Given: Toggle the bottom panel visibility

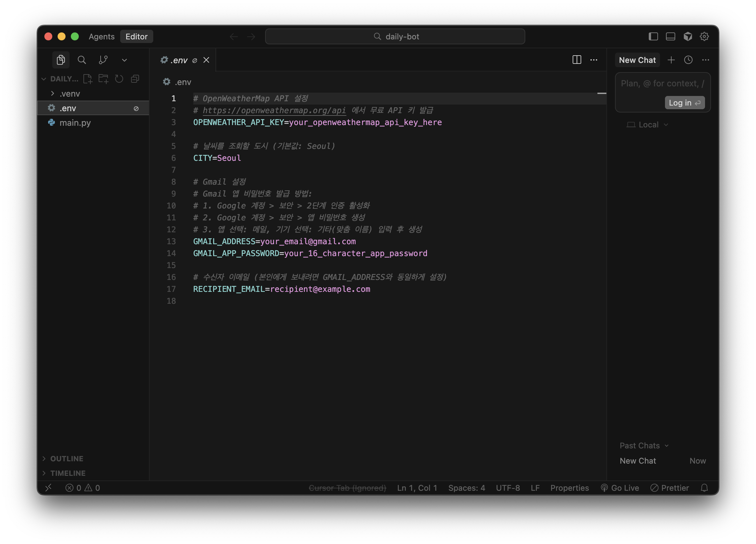Looking at the screenshot, I should click(670, 36).
